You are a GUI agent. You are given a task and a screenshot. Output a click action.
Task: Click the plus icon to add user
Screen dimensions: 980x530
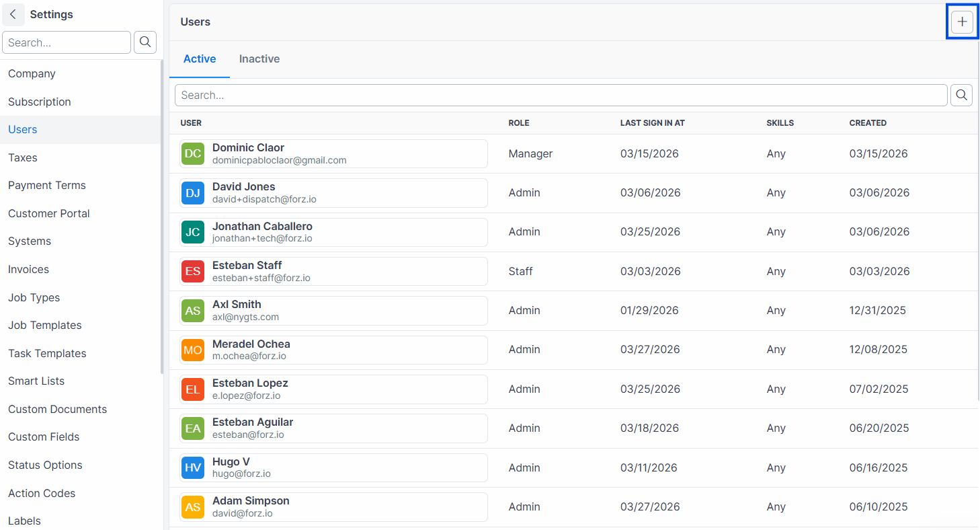(962, 22)
